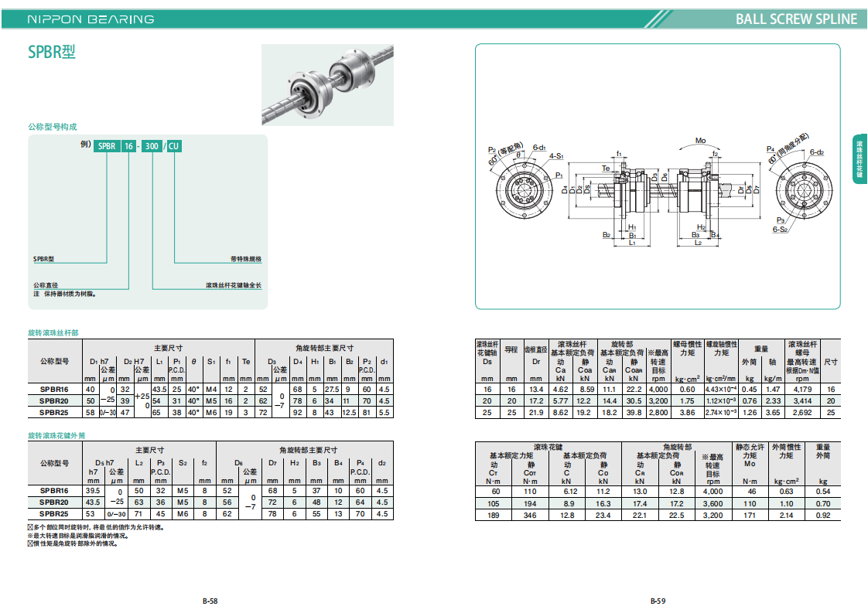Click the 螺旋轴惯性力矩 column header
Image resolution: width=868 pixels, height=613 pixels.
721,348
